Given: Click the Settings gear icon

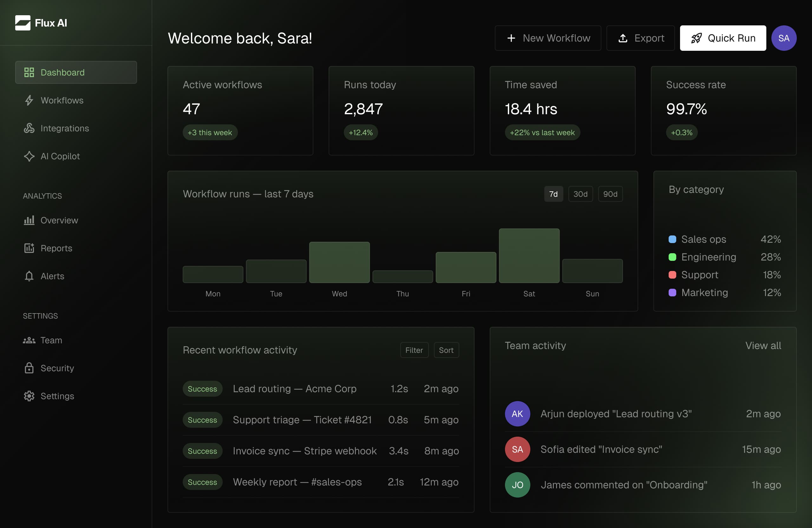Looking at the screenshot, I should pos(29,396).
